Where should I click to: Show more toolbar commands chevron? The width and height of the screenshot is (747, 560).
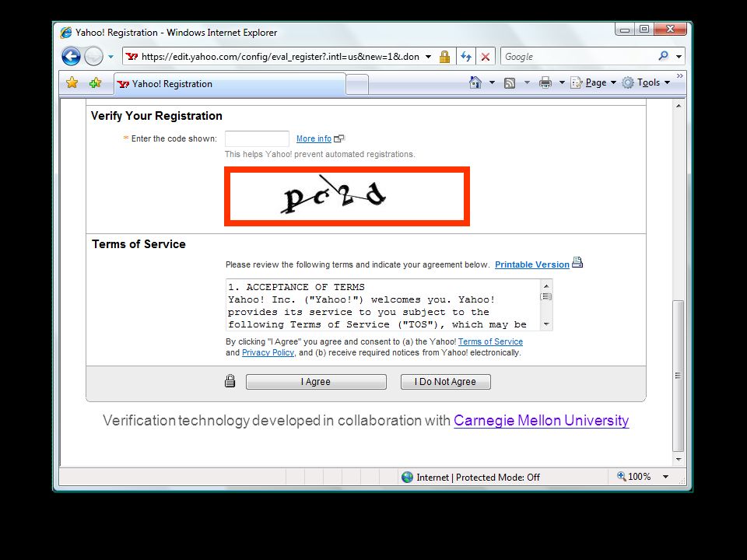[680, 75]
